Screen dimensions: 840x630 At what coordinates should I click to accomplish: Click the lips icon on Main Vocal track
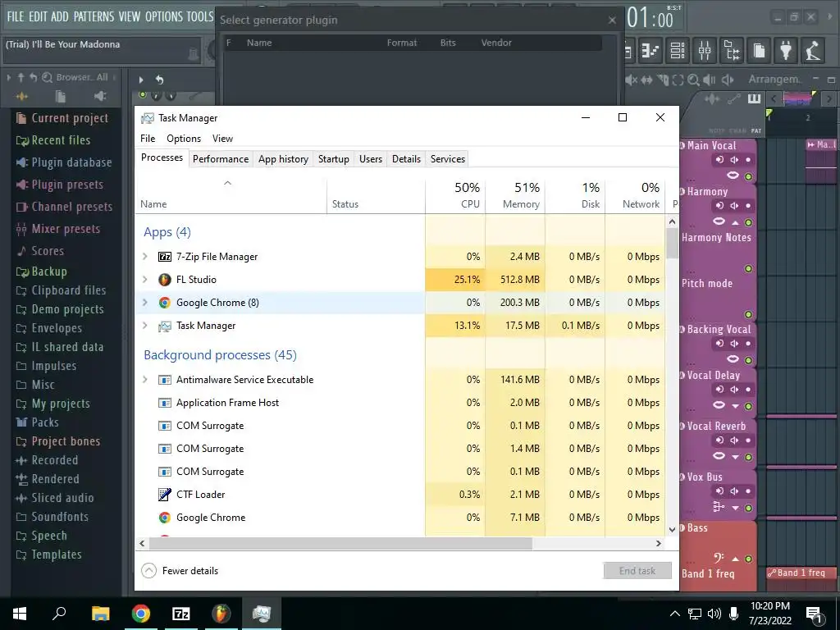(733, 176)
